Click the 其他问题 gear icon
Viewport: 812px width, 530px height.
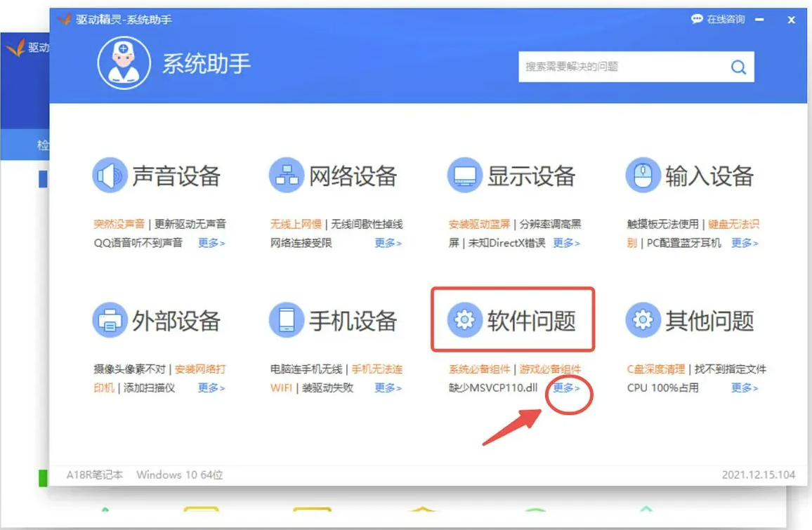click(x=643, y=321)
